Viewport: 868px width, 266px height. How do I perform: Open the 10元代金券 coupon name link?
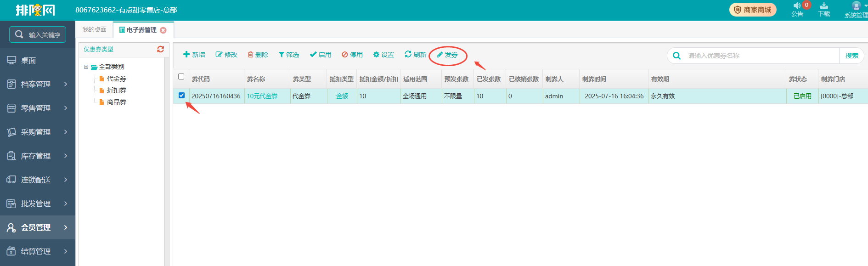click(262, 96)
